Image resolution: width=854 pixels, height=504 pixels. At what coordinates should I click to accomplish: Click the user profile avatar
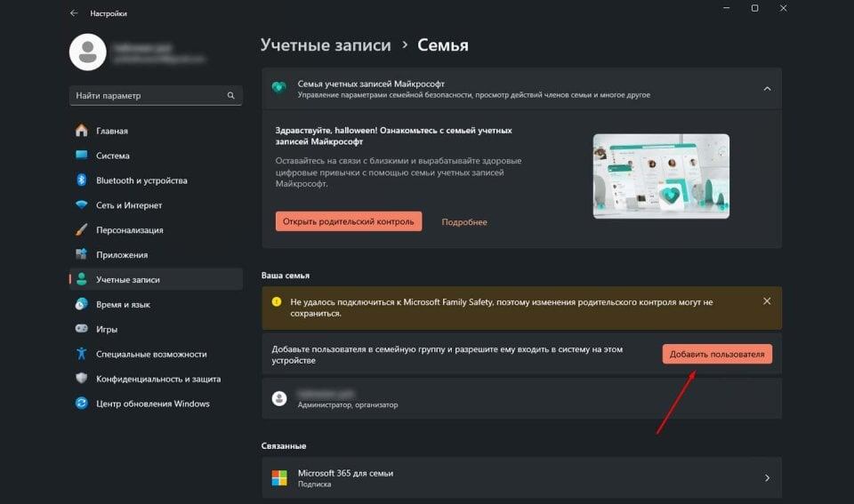88,52
